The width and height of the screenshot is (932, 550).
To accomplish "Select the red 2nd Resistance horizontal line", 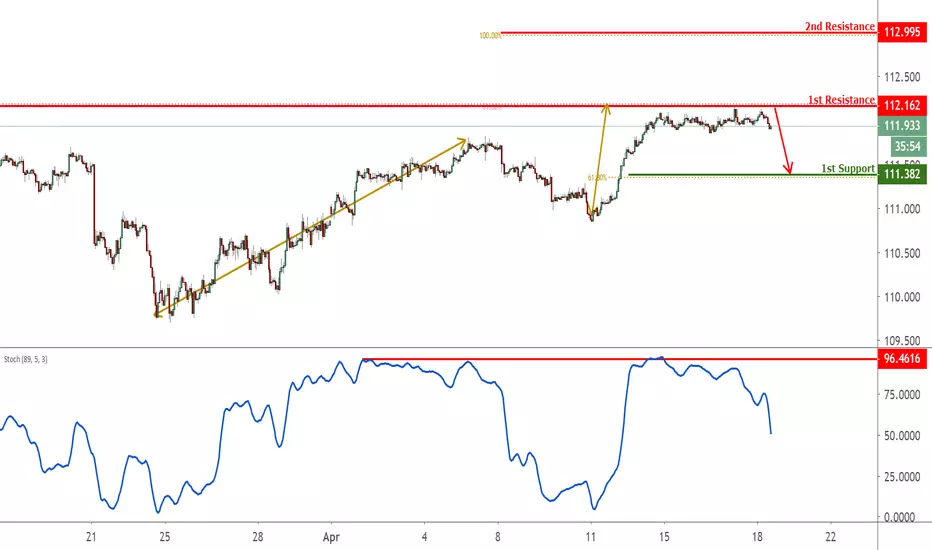I will click(688, 33).
